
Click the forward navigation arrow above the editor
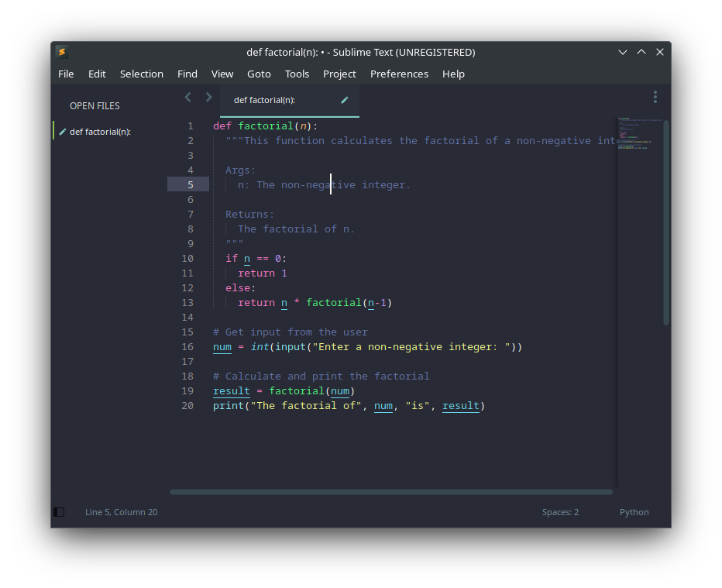point(208,97)
